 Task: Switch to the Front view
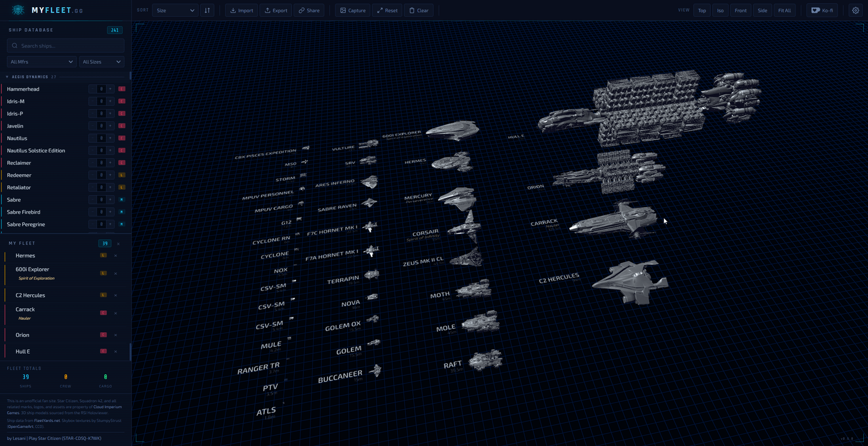click(x=741, y=10)
